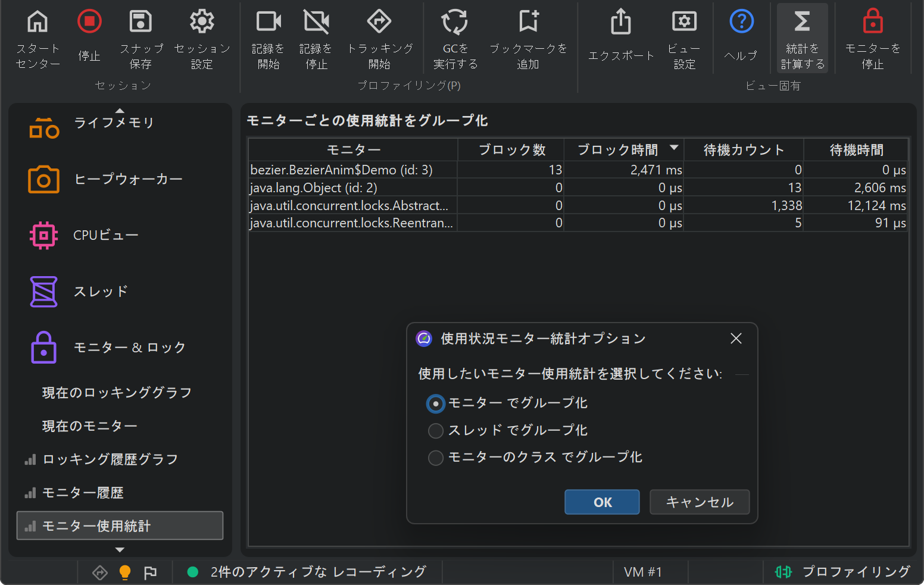
Task: Click the 統計を計算する sigma icon
Action: click(x=802, y=22)
